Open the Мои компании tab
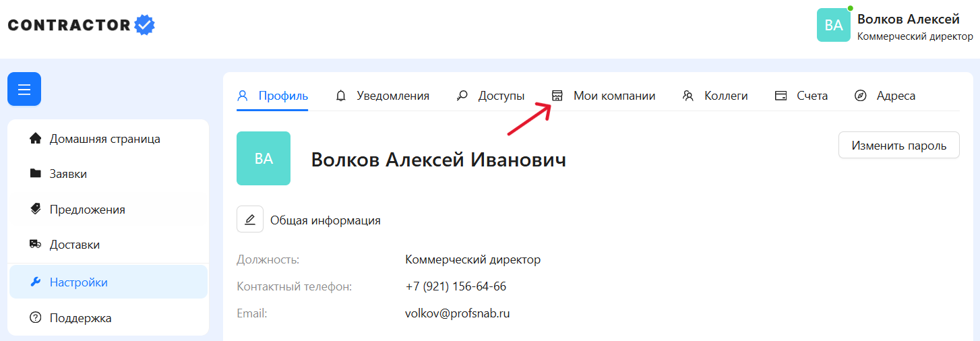Viewport: 980px width, 341px height. (603, 96)
